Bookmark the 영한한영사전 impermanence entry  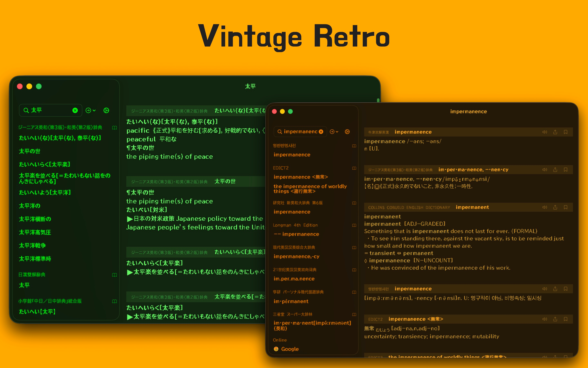(x=566, y=289)
